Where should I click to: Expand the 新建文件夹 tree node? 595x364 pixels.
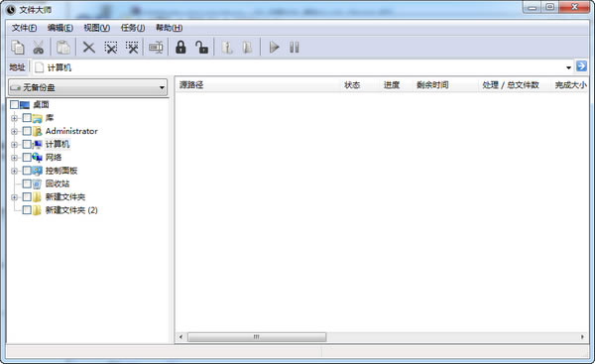pos(15,197)
